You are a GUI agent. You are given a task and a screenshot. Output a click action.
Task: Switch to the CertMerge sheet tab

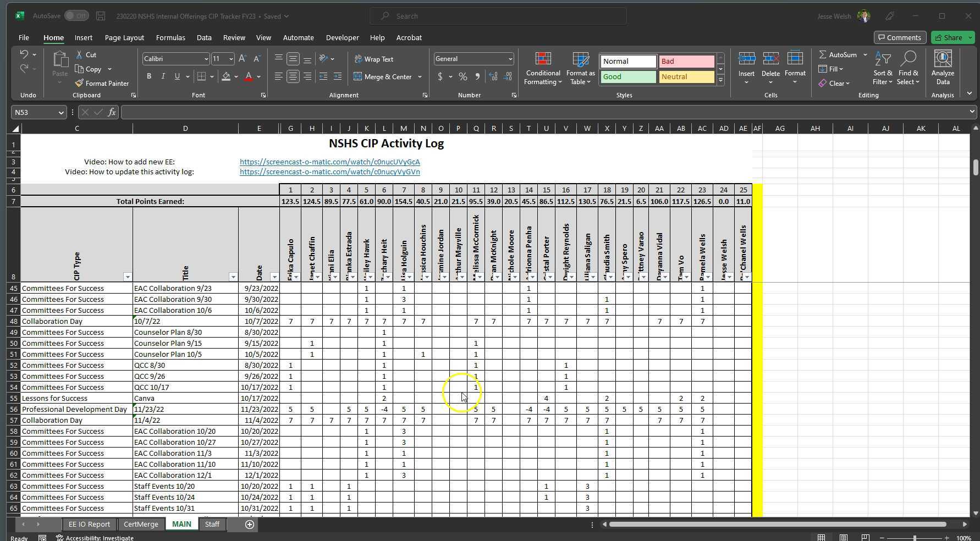pyautogui.click(x=141, y=525)
